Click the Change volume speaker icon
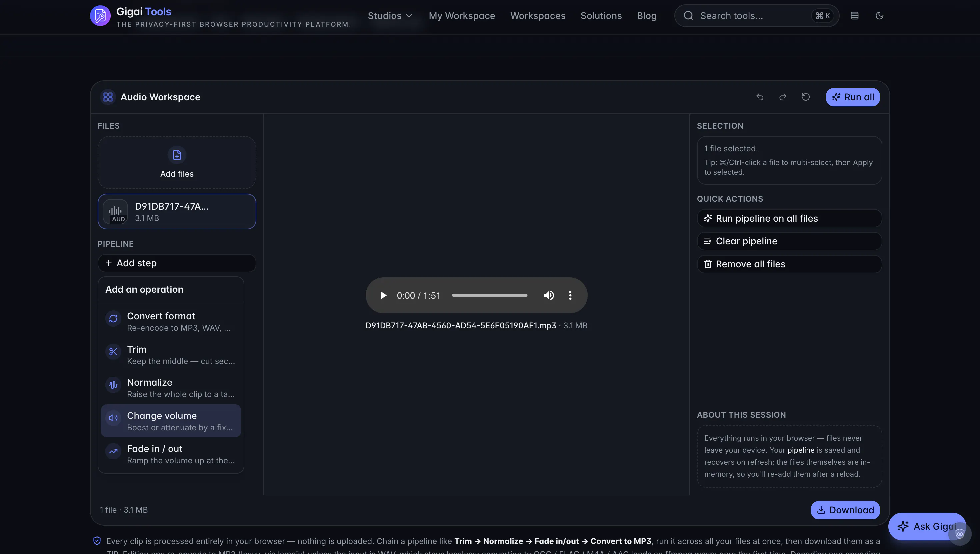 pos(113,418)
